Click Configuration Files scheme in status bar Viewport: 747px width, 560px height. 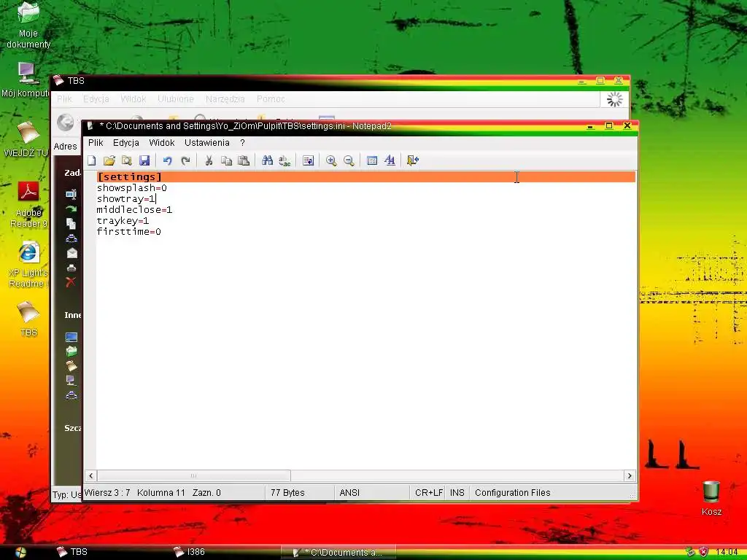point(512,492)
